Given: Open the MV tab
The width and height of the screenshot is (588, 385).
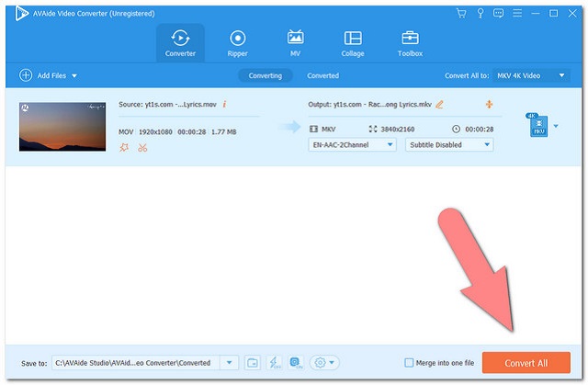Looking at the screenshot, I should click(295, 43).
